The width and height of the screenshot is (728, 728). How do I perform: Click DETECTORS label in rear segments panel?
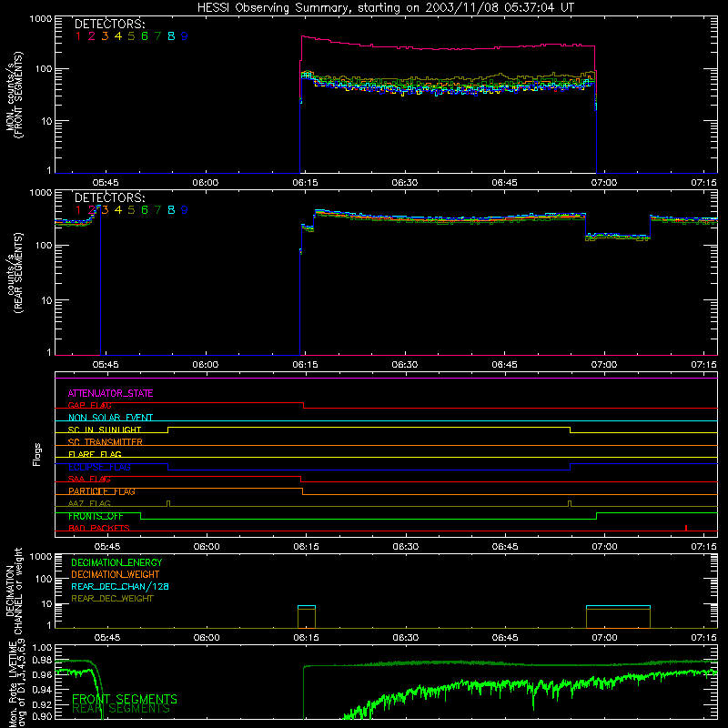pyautogui.click(x=109, y=198)
